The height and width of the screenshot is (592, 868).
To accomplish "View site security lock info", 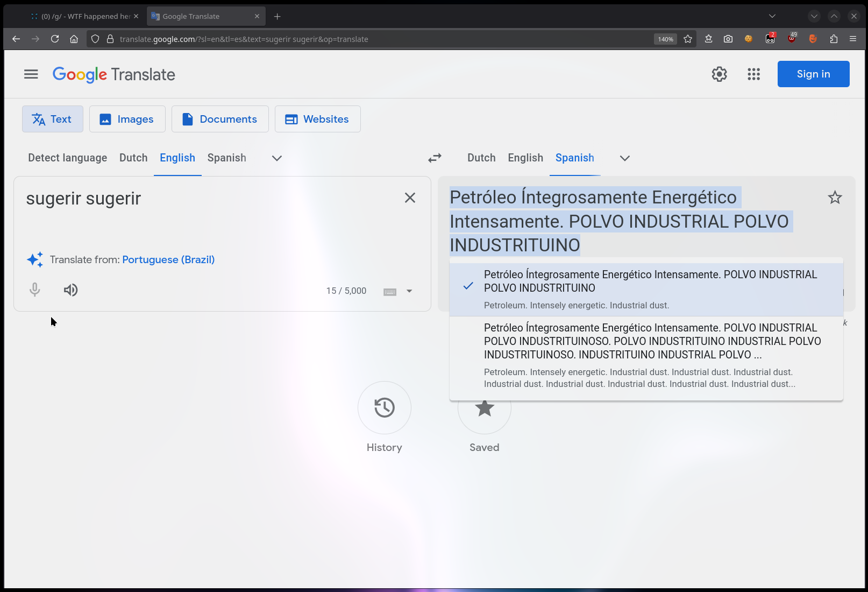I will click(x=110, y=39).
